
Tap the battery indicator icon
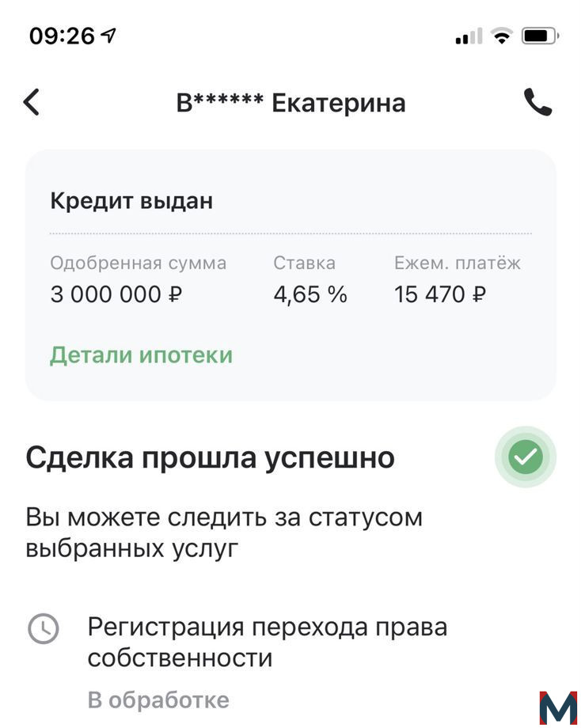[540, 36]
